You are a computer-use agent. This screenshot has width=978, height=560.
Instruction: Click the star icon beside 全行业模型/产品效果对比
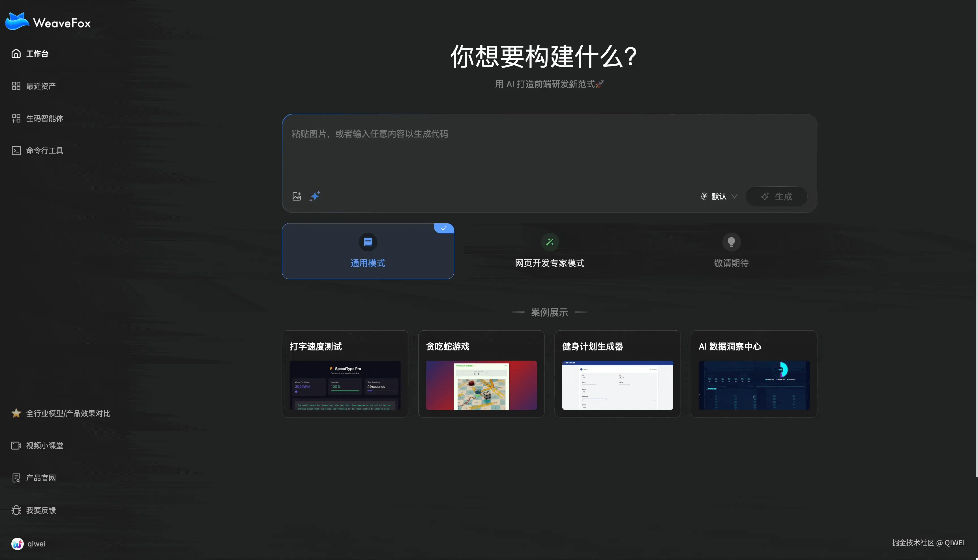[16, 413]
